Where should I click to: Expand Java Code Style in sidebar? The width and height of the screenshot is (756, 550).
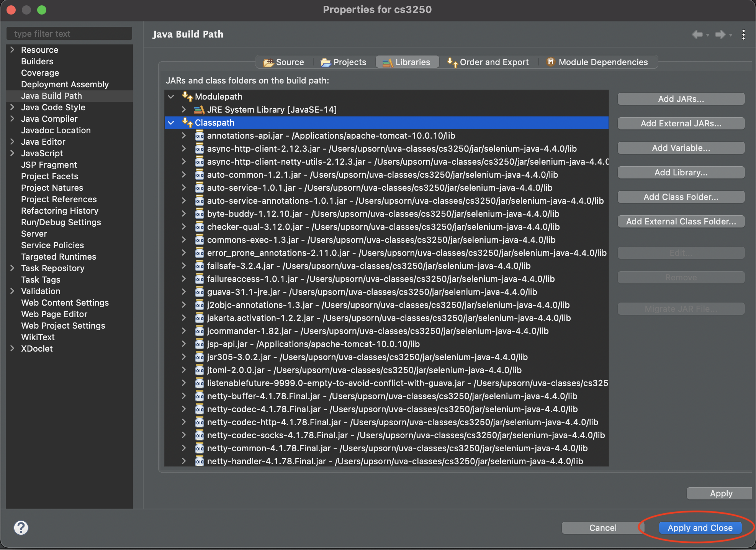(x=12, y=107)
